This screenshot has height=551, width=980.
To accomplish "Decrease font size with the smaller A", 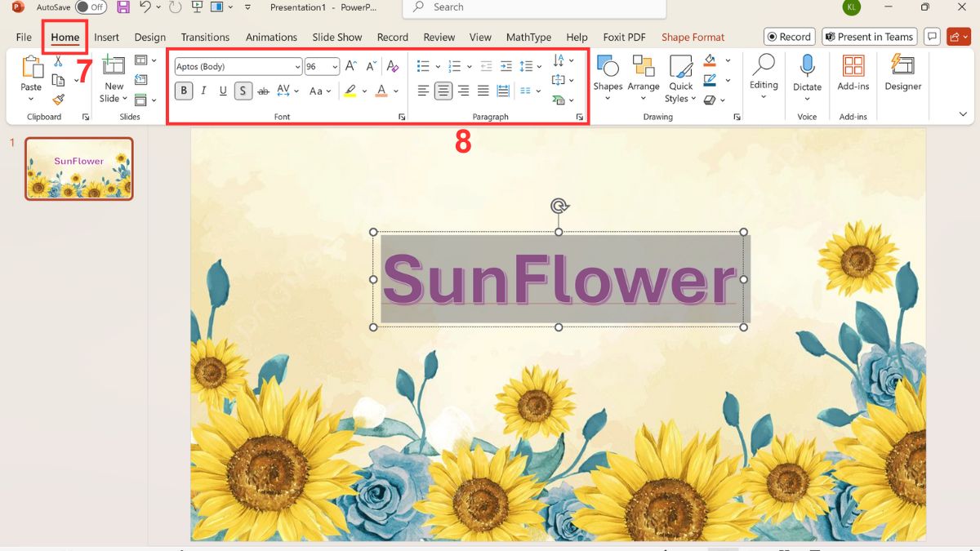I will point(371,66).
